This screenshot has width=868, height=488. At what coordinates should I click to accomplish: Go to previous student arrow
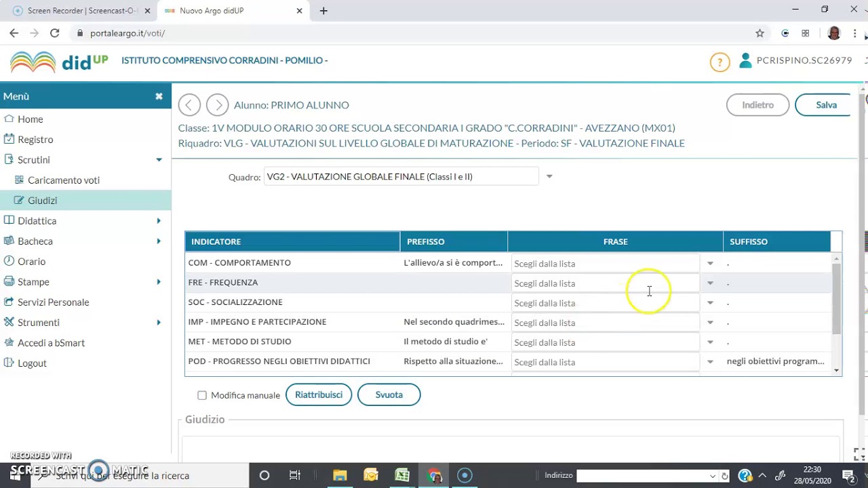click(189, 105)
